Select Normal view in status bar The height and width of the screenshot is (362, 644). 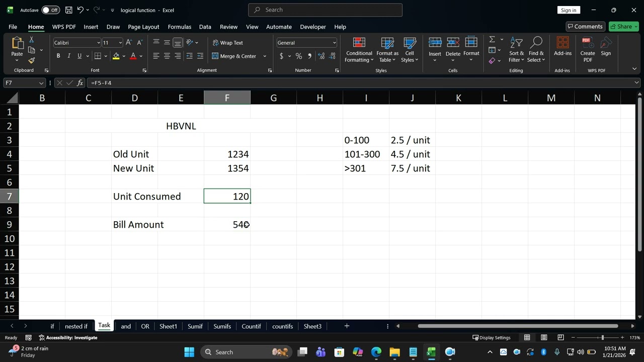pos(527,337)
